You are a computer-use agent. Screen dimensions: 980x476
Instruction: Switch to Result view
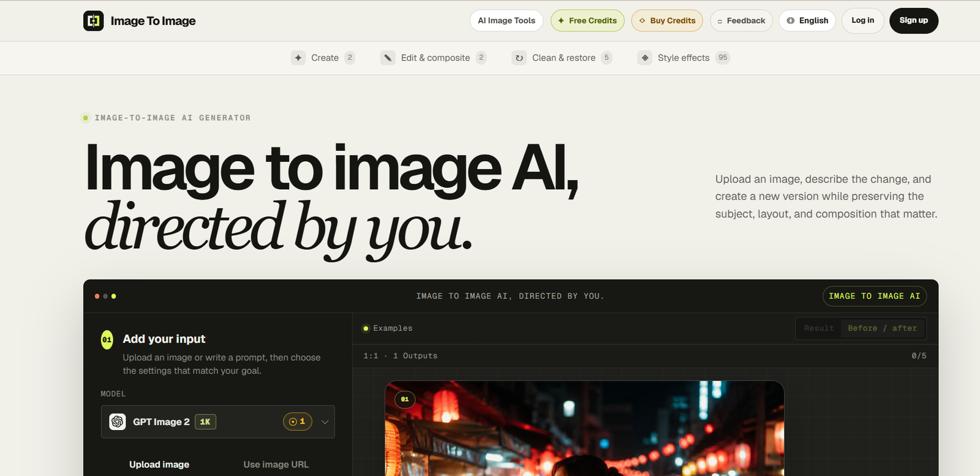819,328
